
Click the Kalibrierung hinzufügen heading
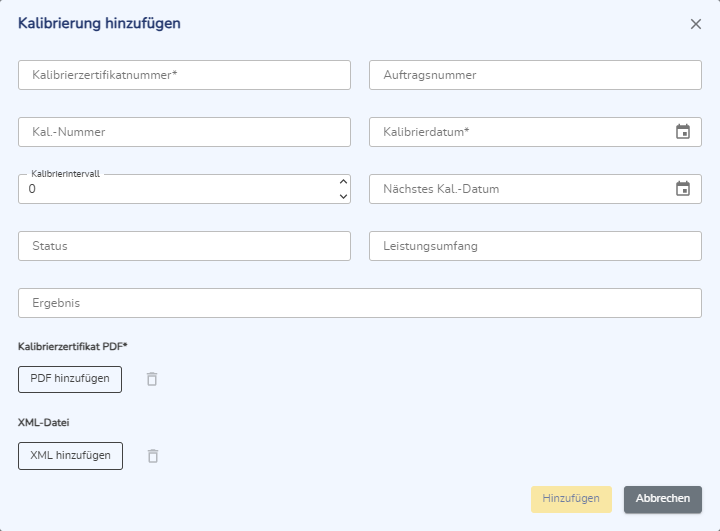click(x=99, y=23)
